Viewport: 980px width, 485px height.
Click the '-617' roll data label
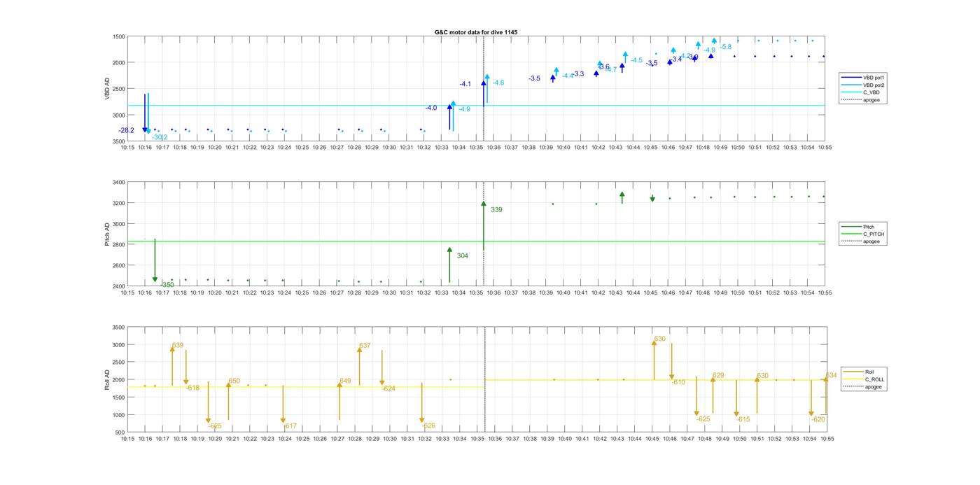coord(290,426)
